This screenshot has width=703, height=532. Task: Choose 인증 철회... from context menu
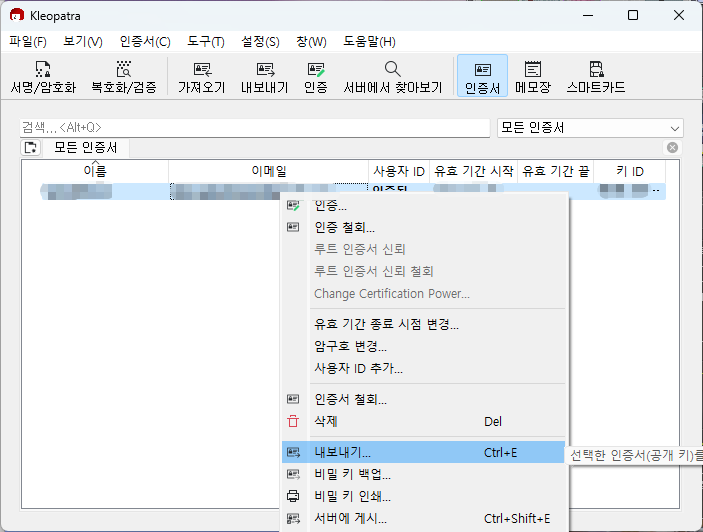click(x=423, y=227)
